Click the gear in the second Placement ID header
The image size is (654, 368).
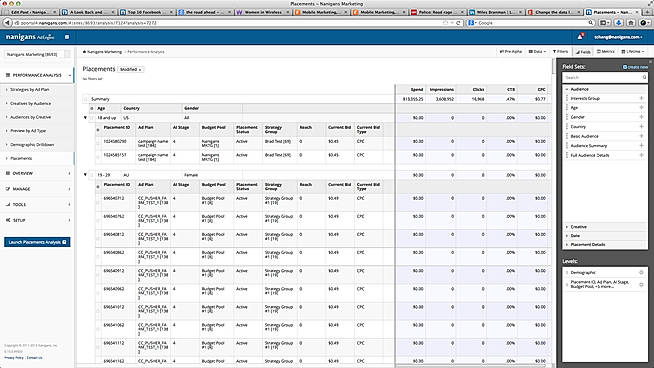point(98,187)
